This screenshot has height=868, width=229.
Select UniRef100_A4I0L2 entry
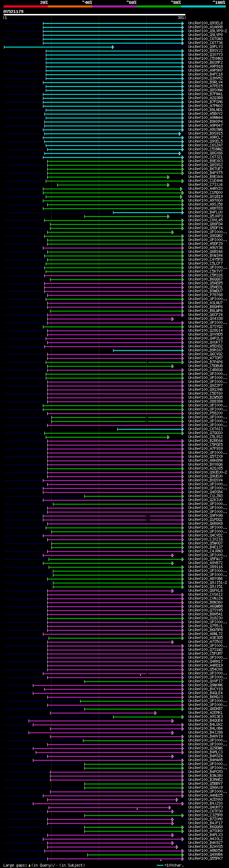[205, 839]
